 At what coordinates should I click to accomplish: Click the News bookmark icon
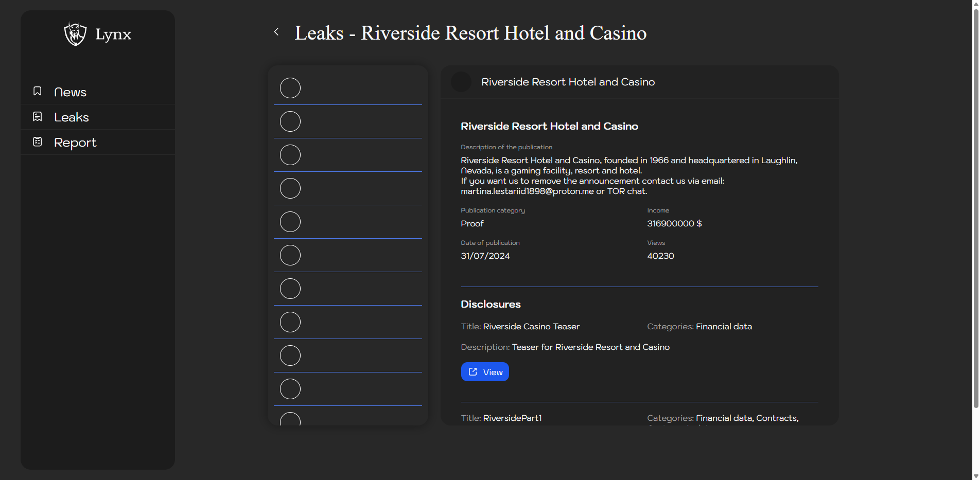click(38, 91)
